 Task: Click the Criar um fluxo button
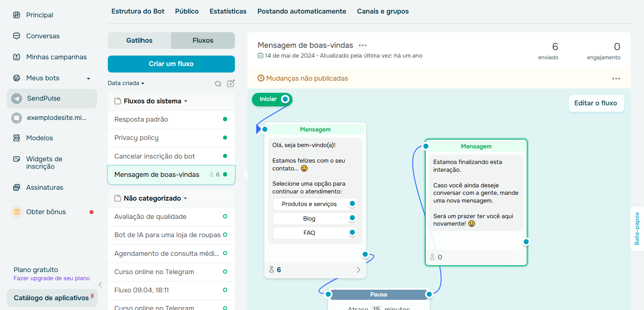(171, 64)
